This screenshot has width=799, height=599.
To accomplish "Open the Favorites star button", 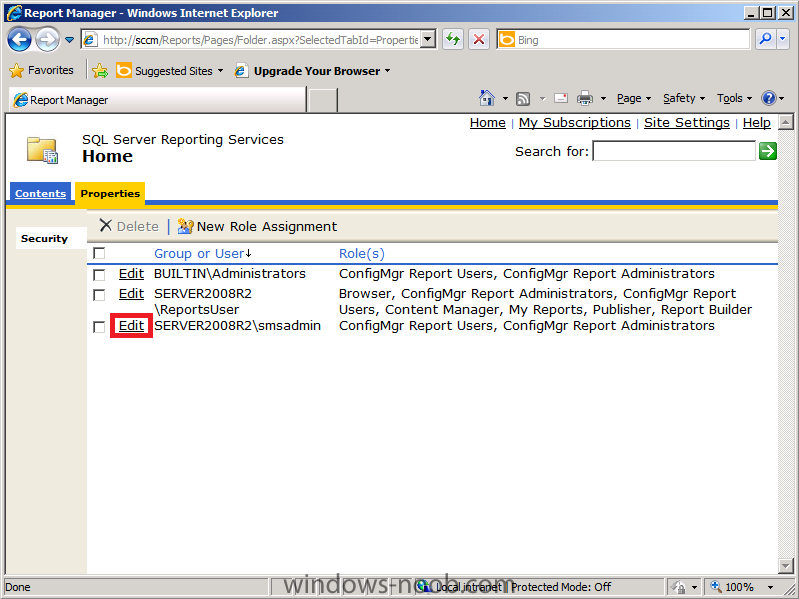I will coord(41,70).
